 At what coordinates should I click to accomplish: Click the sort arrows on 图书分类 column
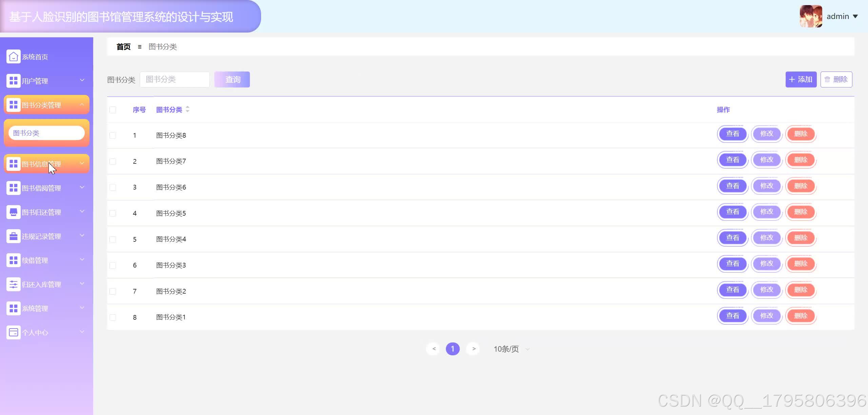pyautogui.click(x=188, y=109)
